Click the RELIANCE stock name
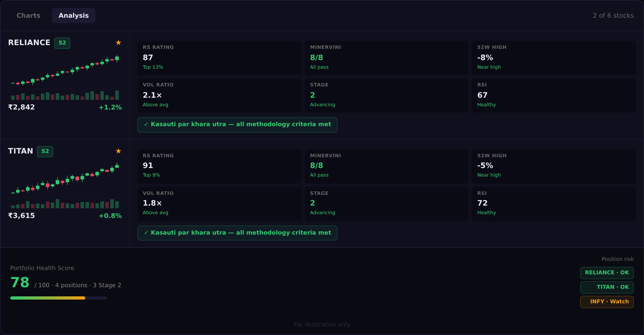The height and width of the screenshot is (335, 644). [x=29, y=43]
